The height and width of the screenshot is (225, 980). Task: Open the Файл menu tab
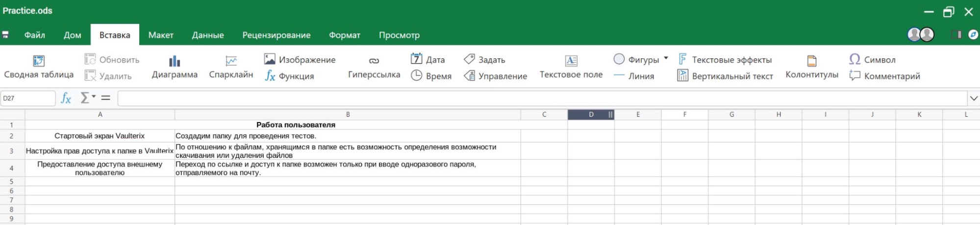pos(35,35)
